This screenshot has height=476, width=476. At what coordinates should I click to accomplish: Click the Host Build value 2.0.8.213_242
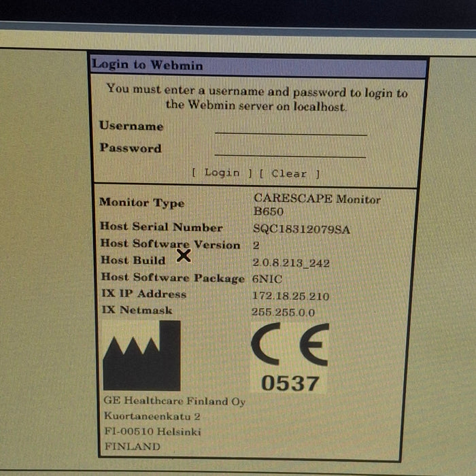coord(291,262)
